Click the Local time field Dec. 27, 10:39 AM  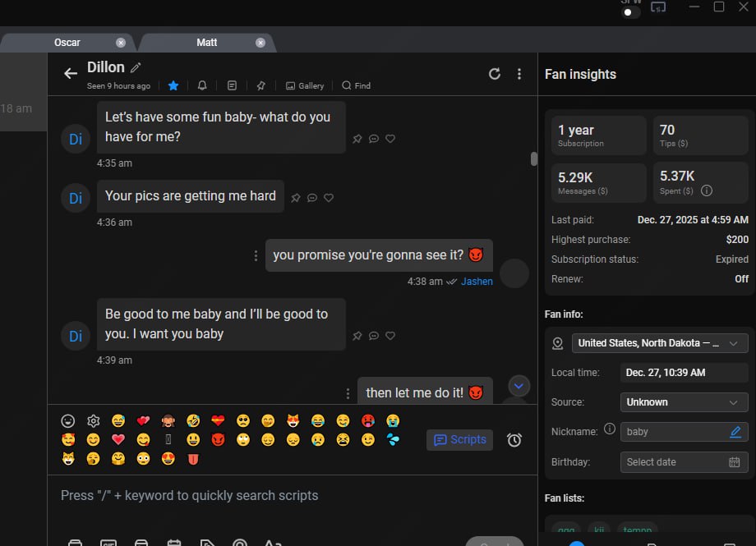(x=685, y=373)
